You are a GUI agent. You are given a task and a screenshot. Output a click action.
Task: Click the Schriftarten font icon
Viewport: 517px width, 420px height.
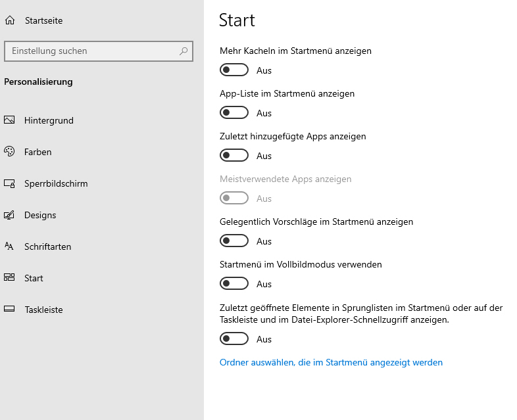(x=9, y=246)
